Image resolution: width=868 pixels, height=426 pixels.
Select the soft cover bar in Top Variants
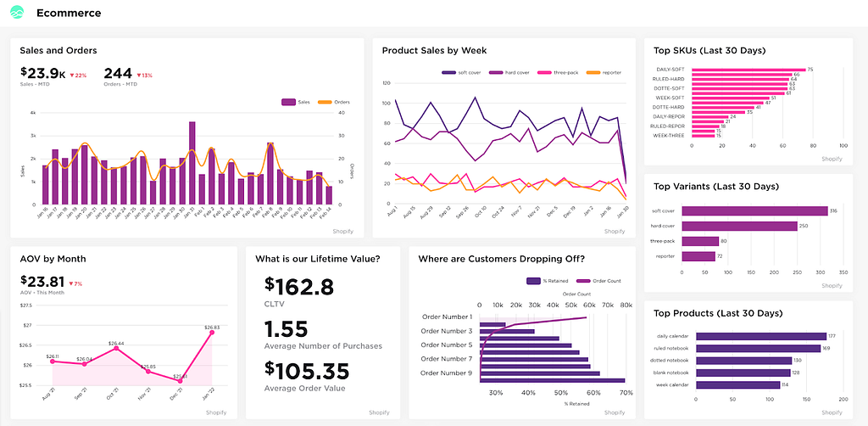point(754,211)
